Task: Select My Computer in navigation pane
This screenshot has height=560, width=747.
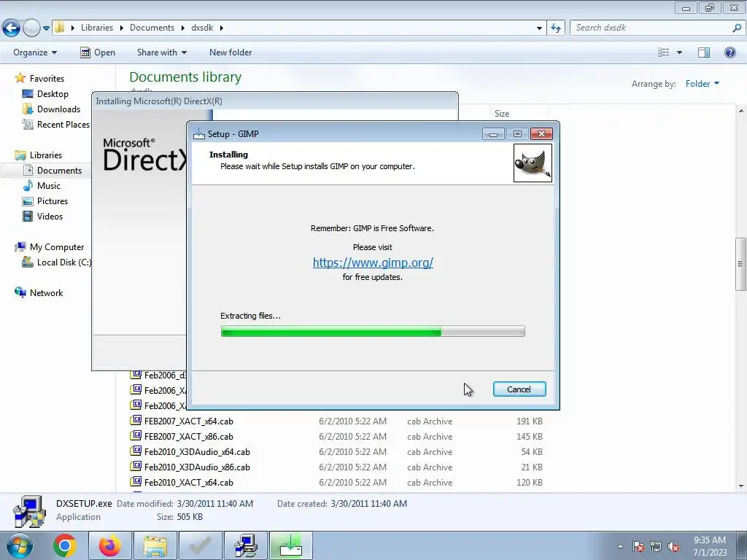Action: click(x=57, y=247)
